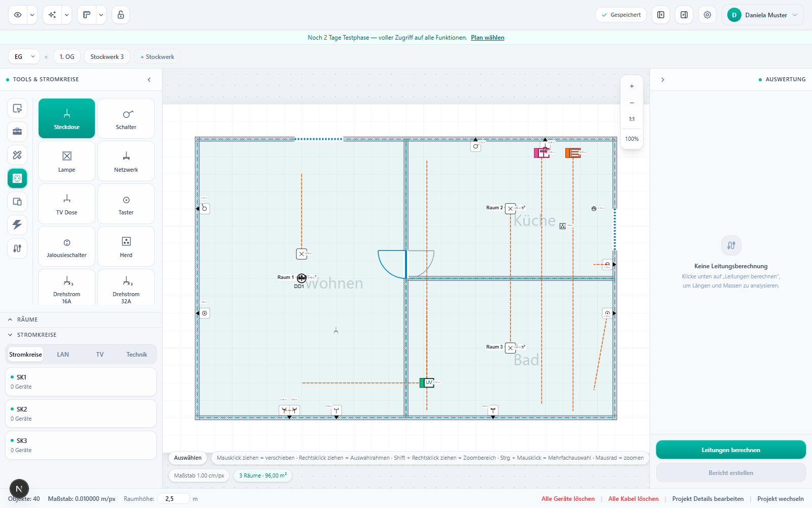The height and width of the screenshot is (508, 812).
Task: Pick the Netzwerk socket tool
Action: pyautogui.click(x=126, y=161)
